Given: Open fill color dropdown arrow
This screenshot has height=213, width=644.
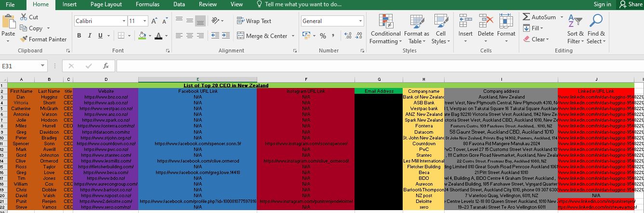Looking at the screenshot, I should (149, 36).
